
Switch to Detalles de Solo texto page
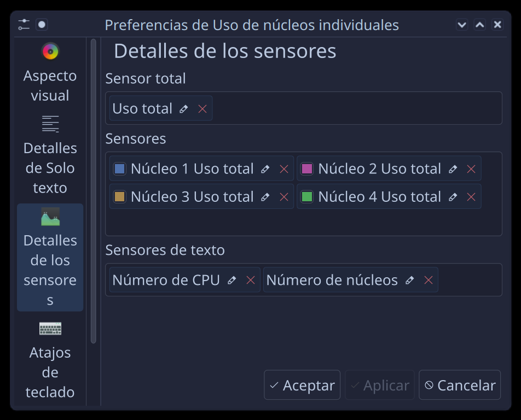pos(50,155)
